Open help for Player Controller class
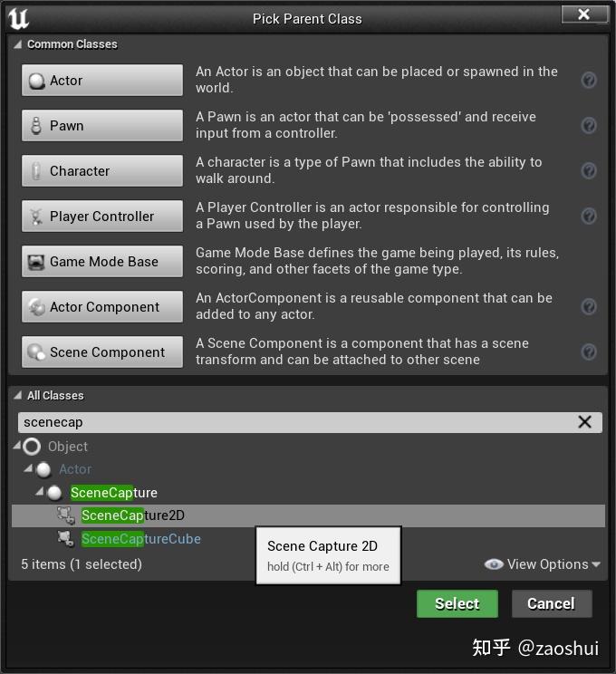Viewport: 616px width, 674px height. point(588,217)
